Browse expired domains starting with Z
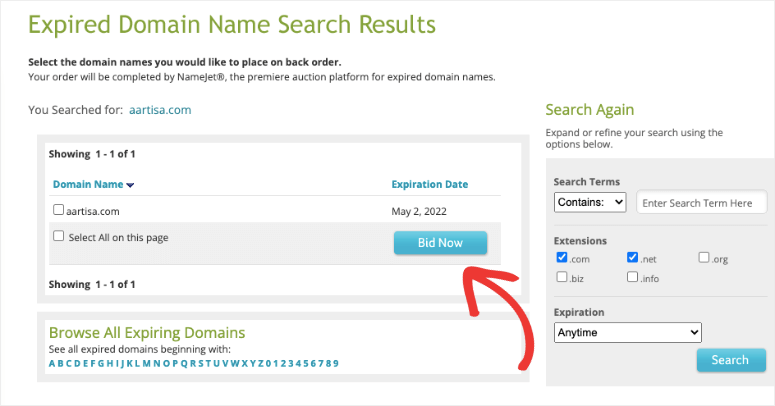This screenshot has width=775, height=406. (260, 363)
